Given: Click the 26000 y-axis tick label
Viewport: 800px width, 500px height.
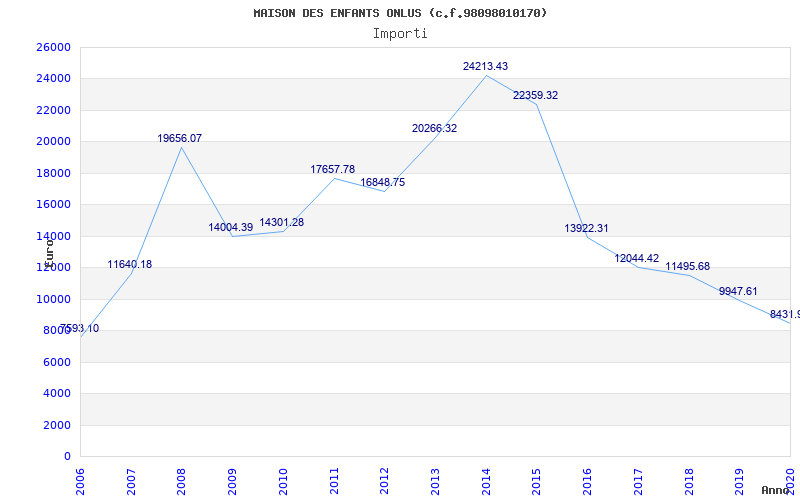Looking at the screenshot, I should click(x=53, y=47).
